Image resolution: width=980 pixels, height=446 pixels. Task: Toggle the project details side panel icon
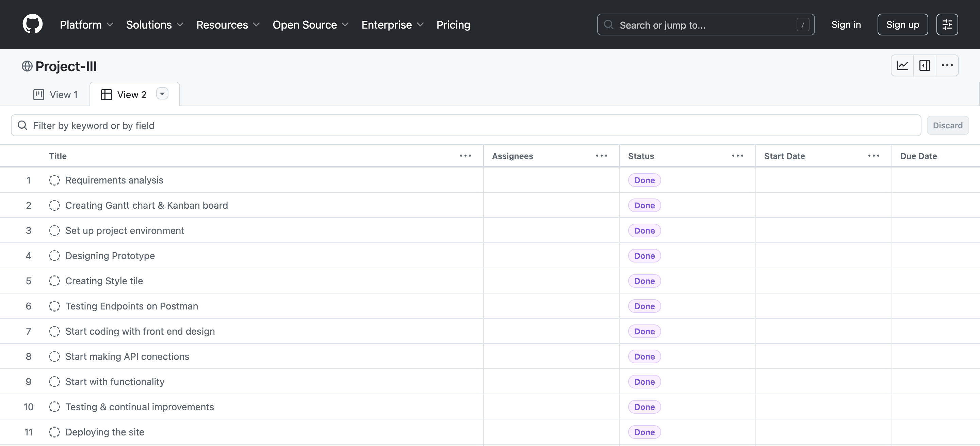[925, 65]
